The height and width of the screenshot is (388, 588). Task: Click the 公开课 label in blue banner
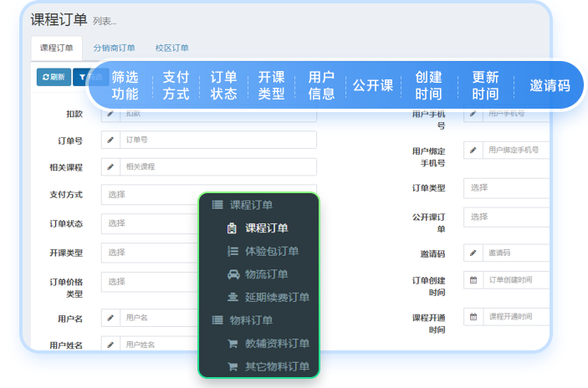(x=373, y=85)
